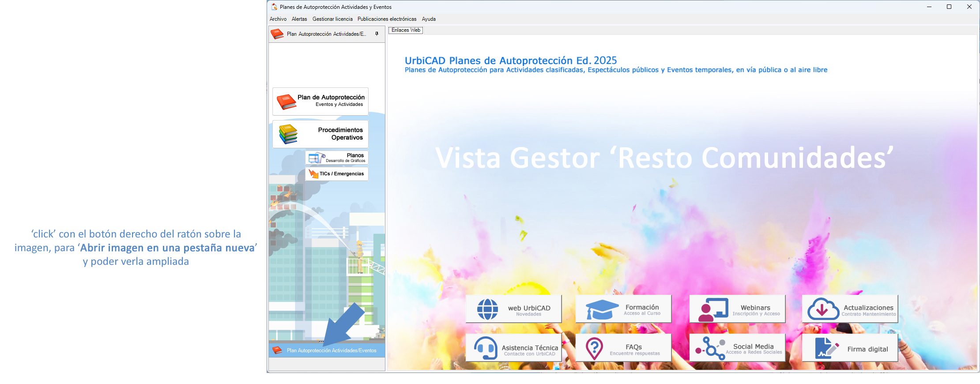Open Procedimientos Operativos
The width and height of the screenshot is (980, 384).
tap(320, 134)
